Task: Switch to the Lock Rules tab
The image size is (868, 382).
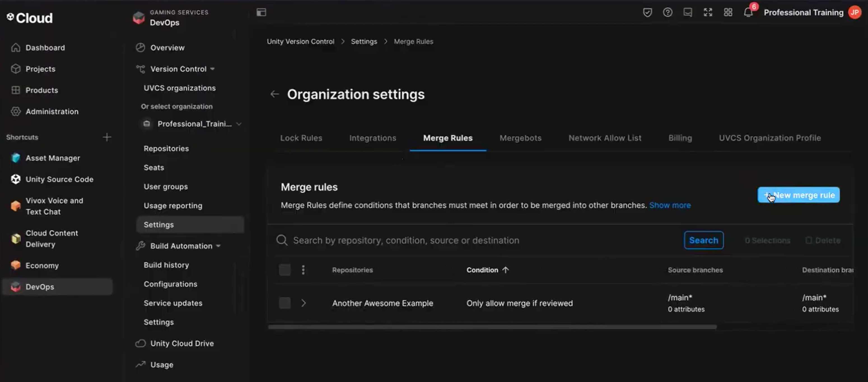Action: click(301, 138)
